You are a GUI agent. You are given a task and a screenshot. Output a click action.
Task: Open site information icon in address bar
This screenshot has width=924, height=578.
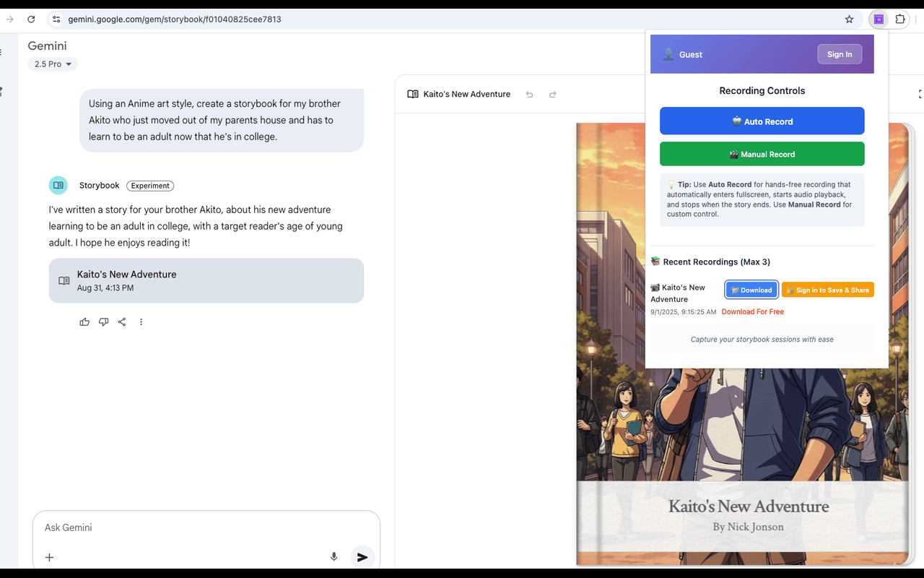coord(56,20)
